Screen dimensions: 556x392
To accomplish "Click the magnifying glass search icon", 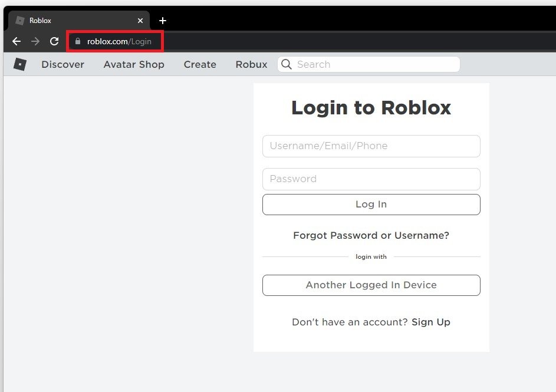I will pos(286,64).
